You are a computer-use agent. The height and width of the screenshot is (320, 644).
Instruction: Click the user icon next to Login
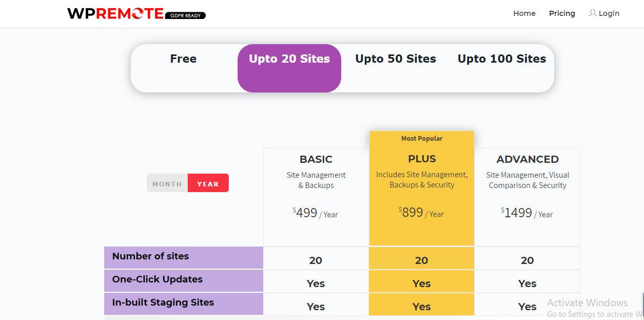(593, 13)
